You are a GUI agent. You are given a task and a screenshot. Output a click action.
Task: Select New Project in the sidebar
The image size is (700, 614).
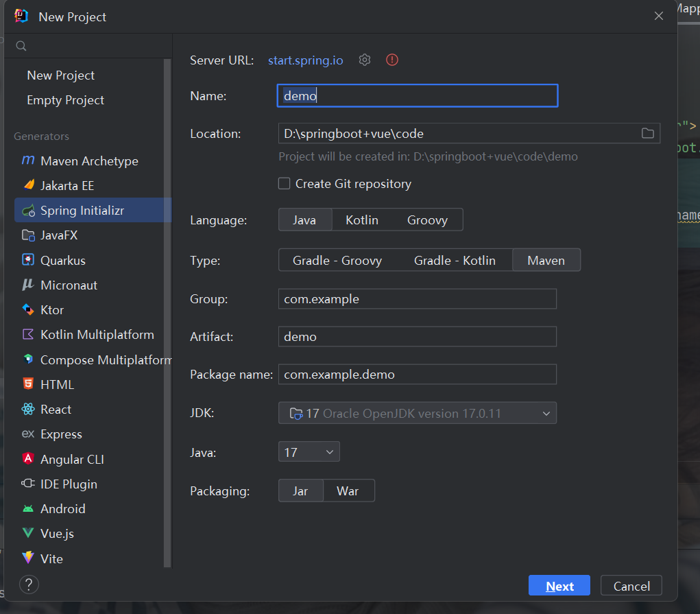point(61,75)
